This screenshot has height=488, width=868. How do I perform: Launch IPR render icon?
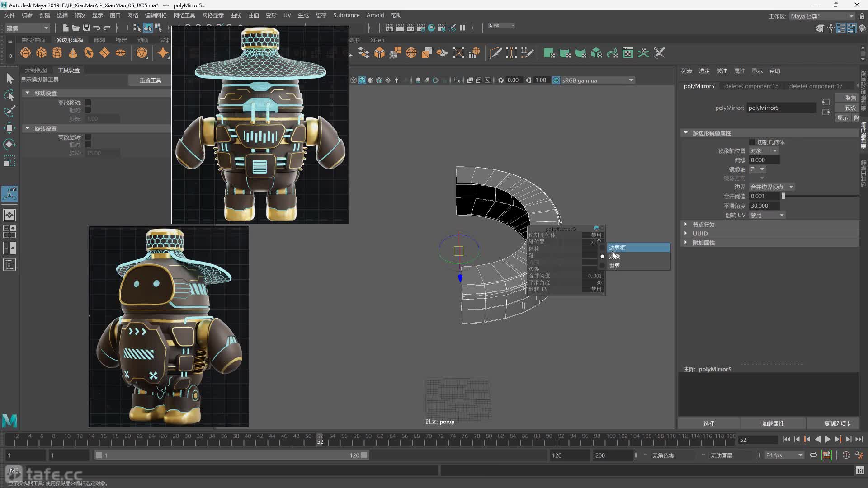pos(410,28)
